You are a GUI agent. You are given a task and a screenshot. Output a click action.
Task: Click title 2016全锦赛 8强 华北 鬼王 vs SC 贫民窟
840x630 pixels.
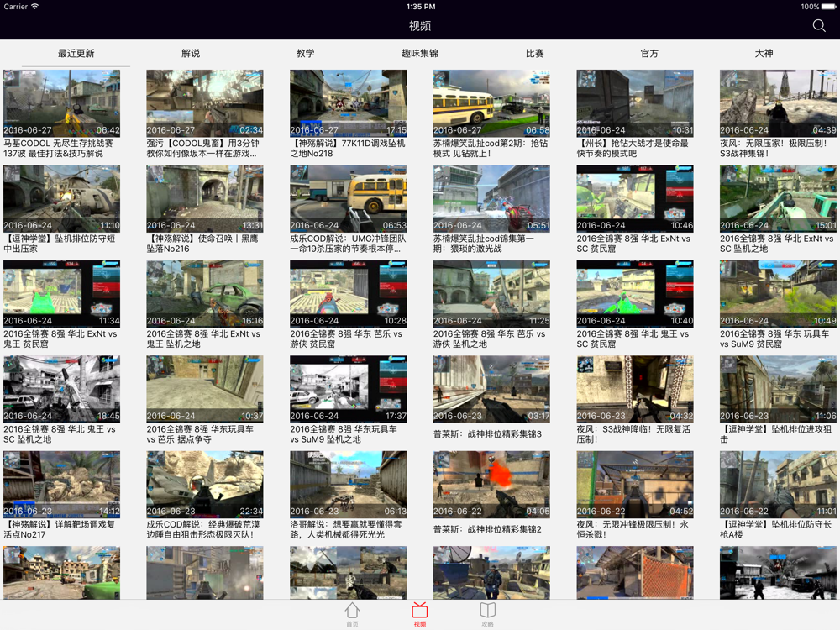click(633, 339)
